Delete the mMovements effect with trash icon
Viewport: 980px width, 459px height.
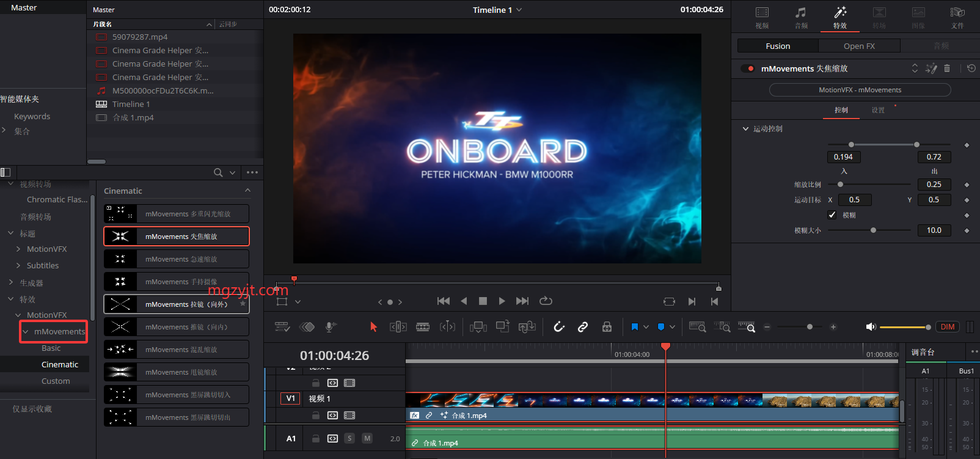(x=947, y=68)
